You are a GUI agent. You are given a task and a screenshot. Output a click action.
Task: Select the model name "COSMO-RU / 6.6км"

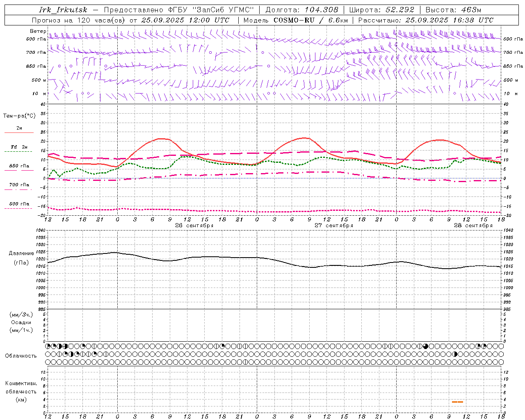pyautogui.click(x=310, y=20)
